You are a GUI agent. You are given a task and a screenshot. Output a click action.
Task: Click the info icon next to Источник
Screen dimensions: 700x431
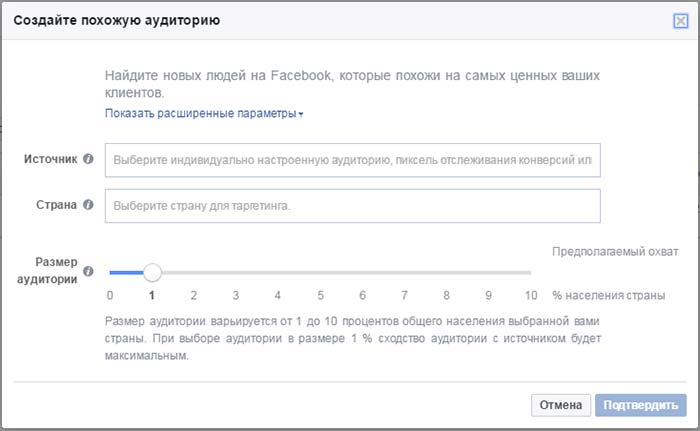point(88,159)
